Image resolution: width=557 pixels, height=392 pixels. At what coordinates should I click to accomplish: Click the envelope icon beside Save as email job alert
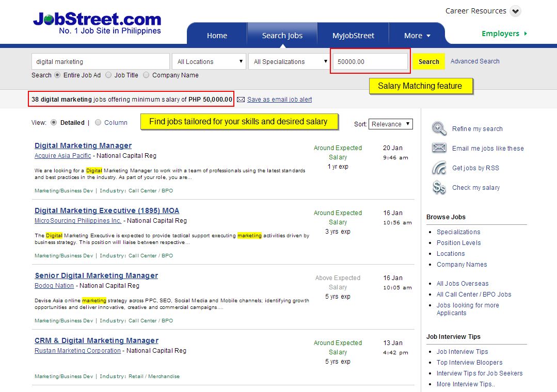pyautogui.click(x=241, y=100)
